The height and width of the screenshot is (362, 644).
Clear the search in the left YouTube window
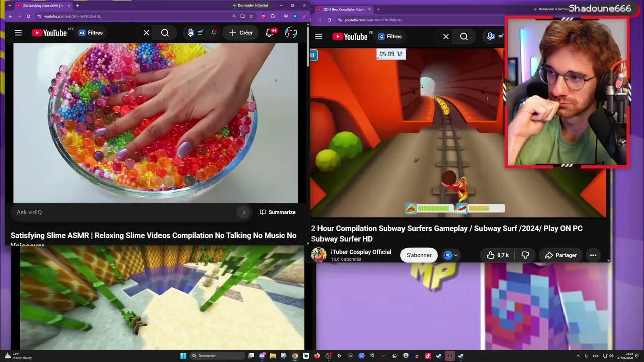tap(146, 33)
